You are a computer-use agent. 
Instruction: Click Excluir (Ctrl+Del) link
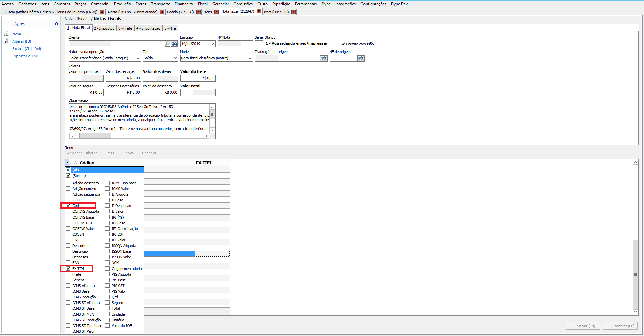[27, 49]
